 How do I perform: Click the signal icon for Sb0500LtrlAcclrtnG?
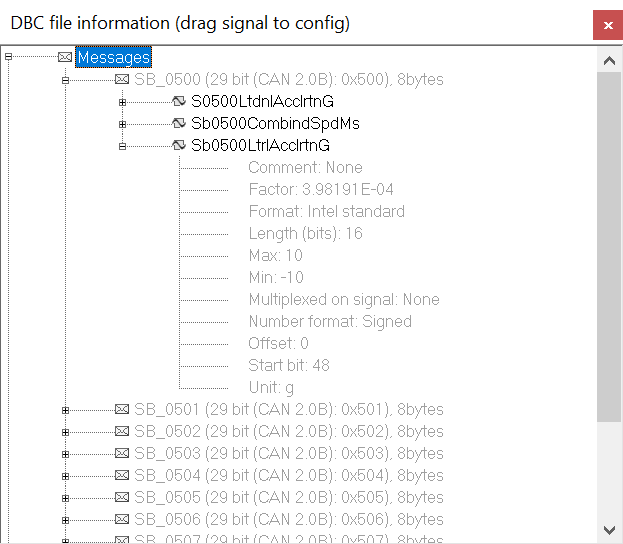click(x=179, y=146)
